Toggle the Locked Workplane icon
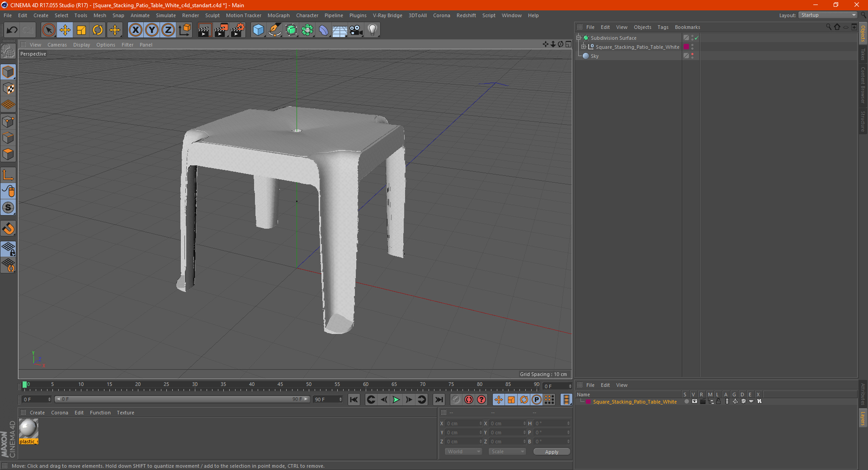This screenshot has height=470, width=868. coord(8,249)
